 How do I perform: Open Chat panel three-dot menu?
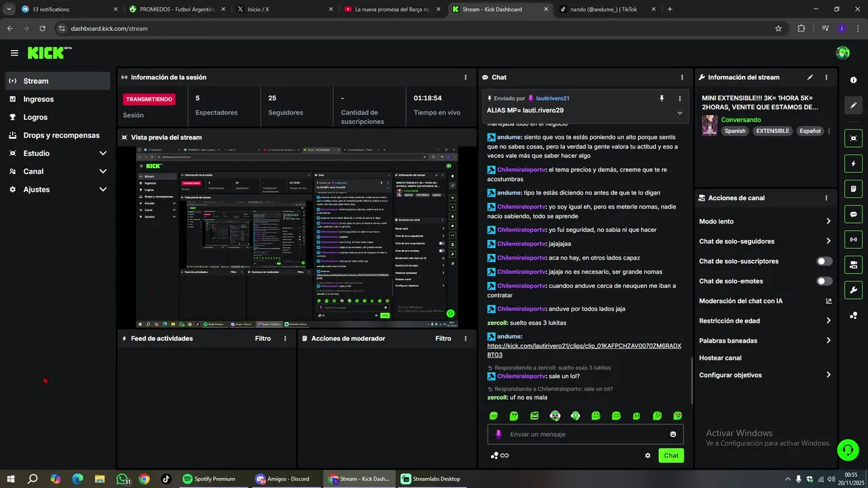[682, 77]
